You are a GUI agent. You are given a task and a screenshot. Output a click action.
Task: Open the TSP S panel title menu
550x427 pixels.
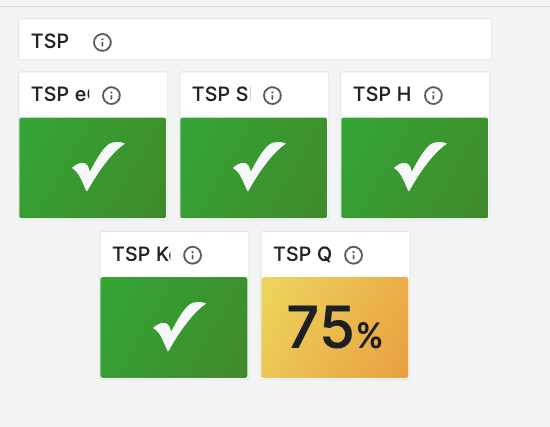click(221, 94)
